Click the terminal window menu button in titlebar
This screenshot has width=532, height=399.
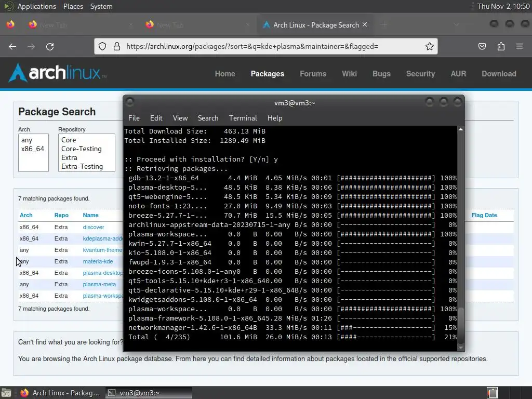(x=129, y=102)
